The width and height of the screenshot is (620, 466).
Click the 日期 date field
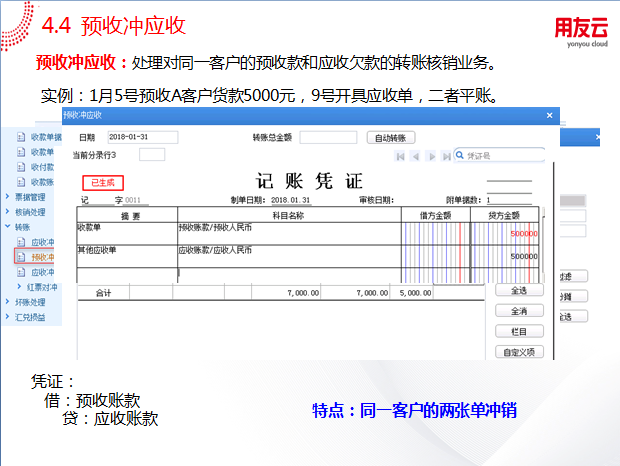[x=143, y=137]
